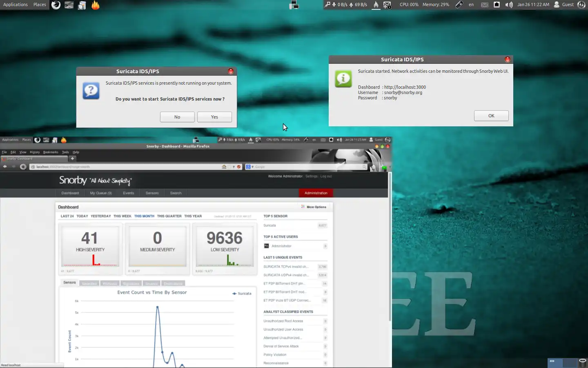
Task: Open Snorby Sensors navigation item
Action: tap(152, 193)
